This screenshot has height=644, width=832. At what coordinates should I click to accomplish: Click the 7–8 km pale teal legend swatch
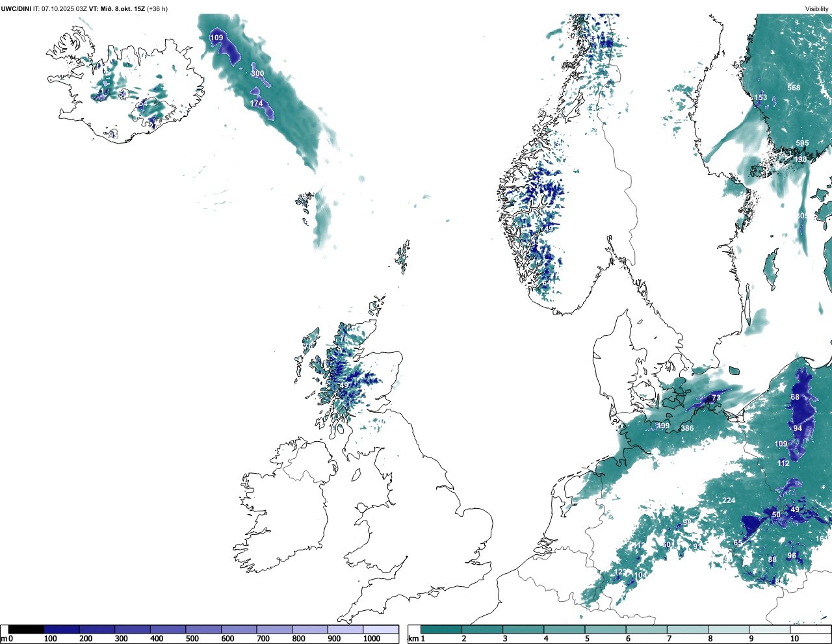click(688, 629)
